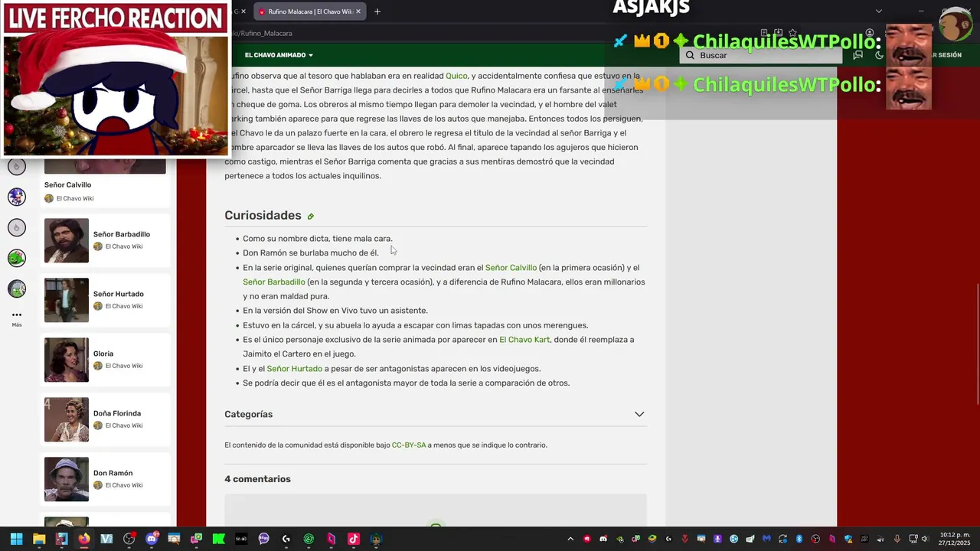Open File Explorer from taskbar
The height and width of the screenshot is (551, 980).
click(39, 539)
